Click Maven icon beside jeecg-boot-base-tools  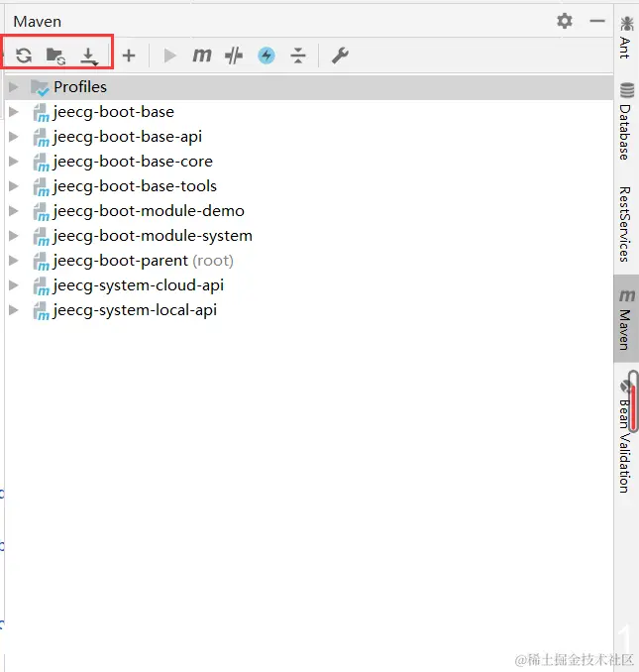pyautogui.click(x=42, y=187)
